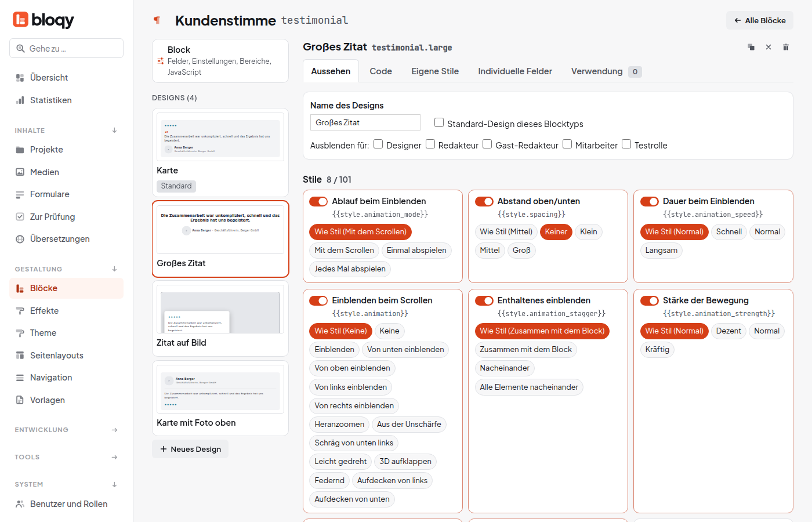This screenshot has height=522, width=812.
Task: Check the Redakteur hide checkbox
Action: point(430,144)
